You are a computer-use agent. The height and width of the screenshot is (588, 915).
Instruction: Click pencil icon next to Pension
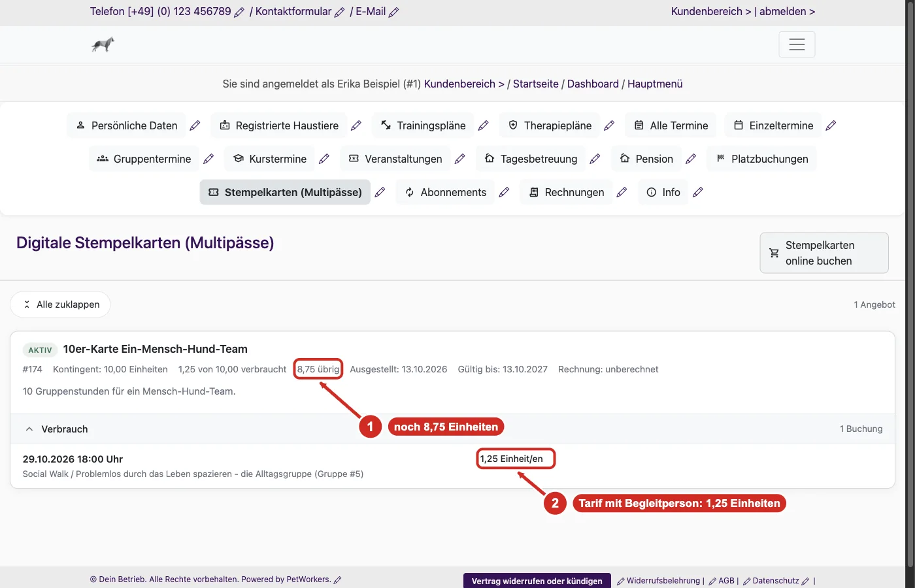pos(691,159)
